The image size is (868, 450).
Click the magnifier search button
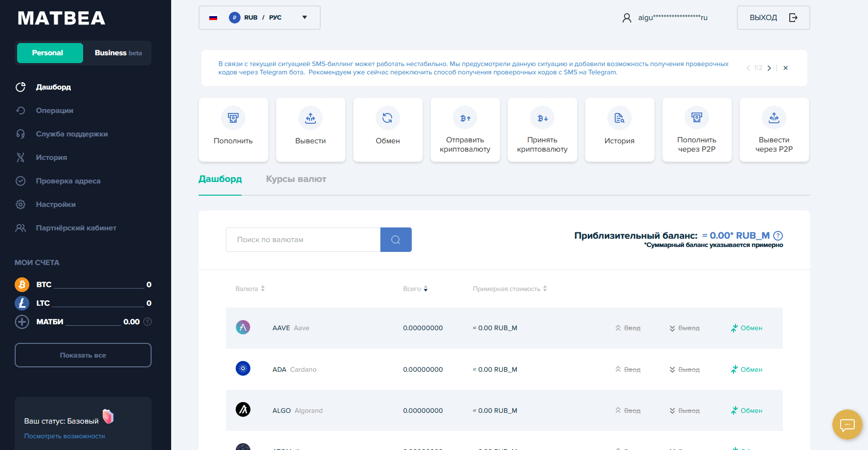tap(396, 240)
